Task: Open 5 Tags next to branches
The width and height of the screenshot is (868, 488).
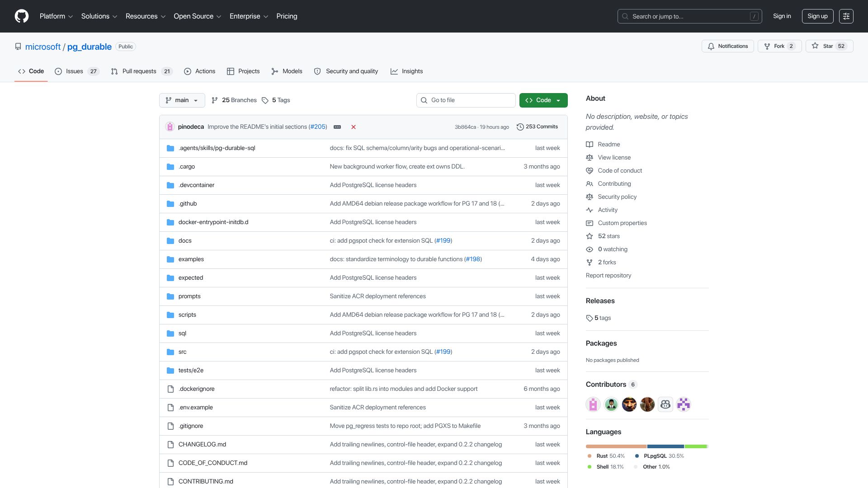Action: 276,100
